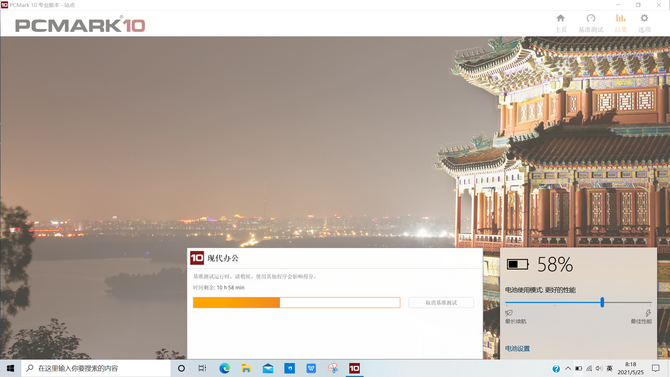Open the Options gear tab
The height and width of the screenshot is (377, 670).
[644, 23]
